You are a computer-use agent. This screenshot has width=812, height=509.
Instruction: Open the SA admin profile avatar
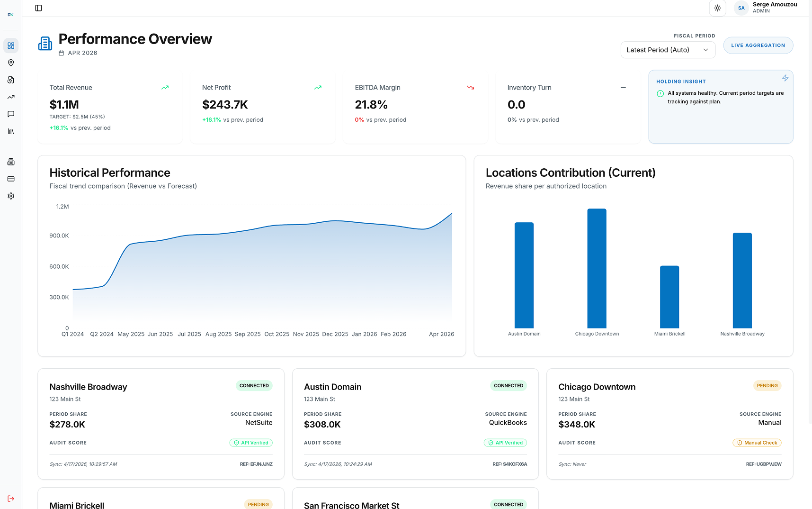[741, 8]
